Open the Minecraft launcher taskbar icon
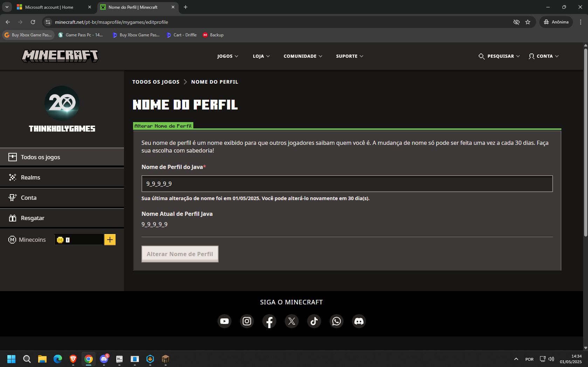Screen dimensions: 588x367 coord(166,359)
